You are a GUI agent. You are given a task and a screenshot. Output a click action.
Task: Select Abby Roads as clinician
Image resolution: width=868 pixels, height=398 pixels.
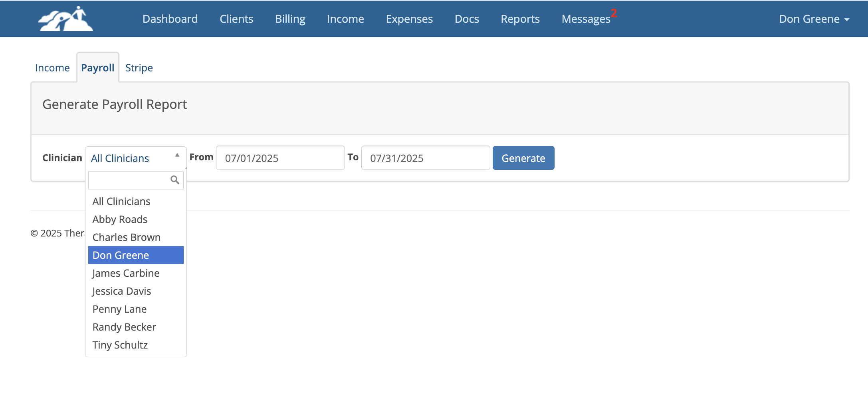[136, 219]
